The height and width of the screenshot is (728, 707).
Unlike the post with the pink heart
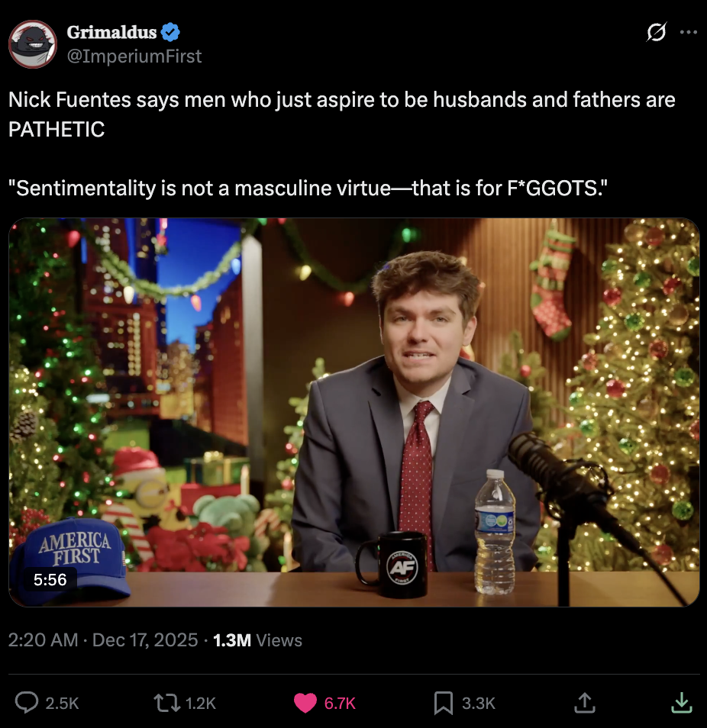tap(305, 703)
